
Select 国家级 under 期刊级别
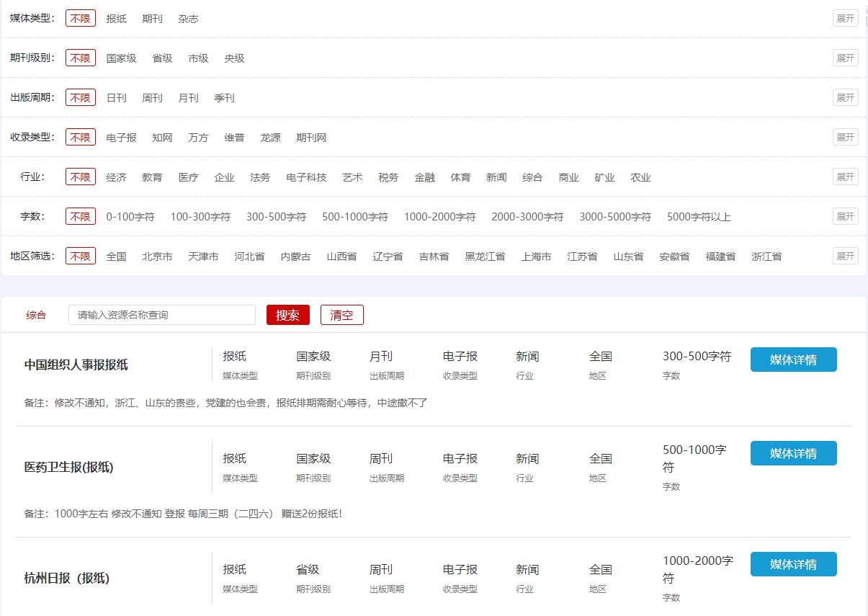click(121, 58)
